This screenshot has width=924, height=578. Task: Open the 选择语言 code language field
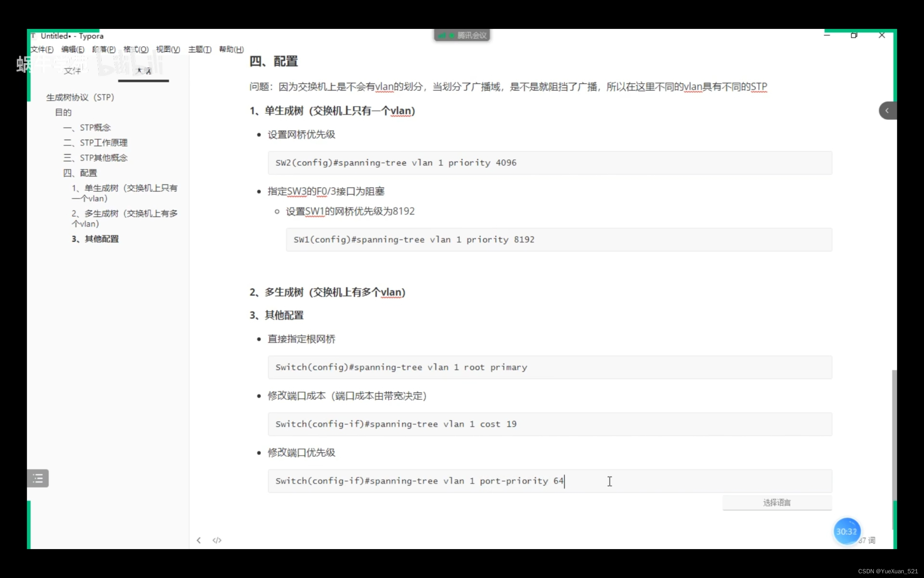[x=777, y=503]
